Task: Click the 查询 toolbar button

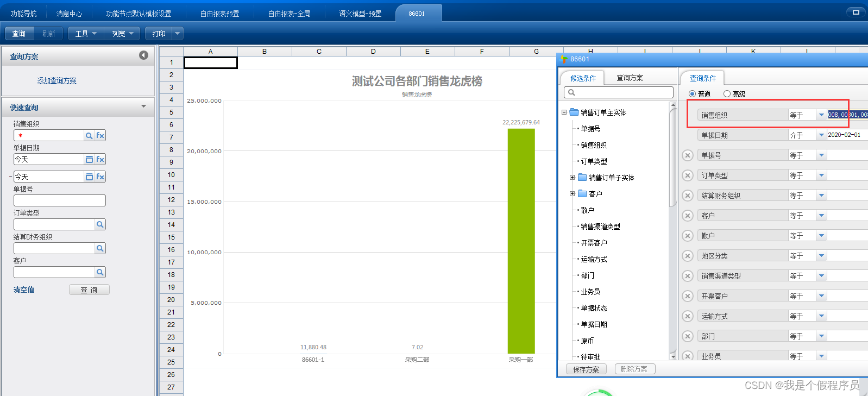Action: coord(19,34)
